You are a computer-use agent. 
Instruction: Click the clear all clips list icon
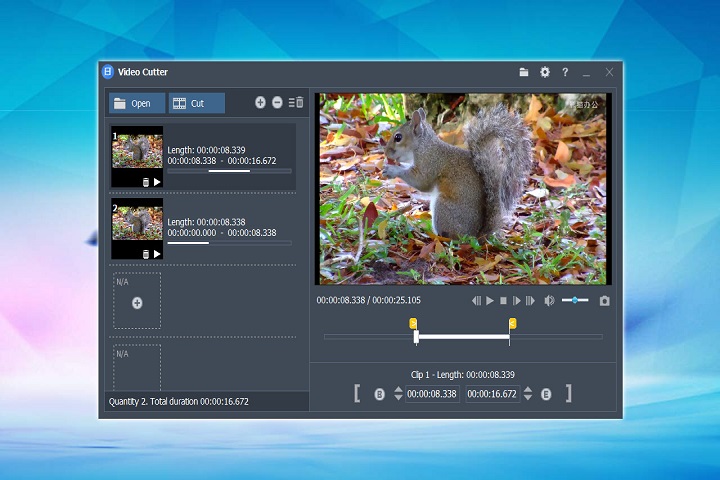click(296, 102)
